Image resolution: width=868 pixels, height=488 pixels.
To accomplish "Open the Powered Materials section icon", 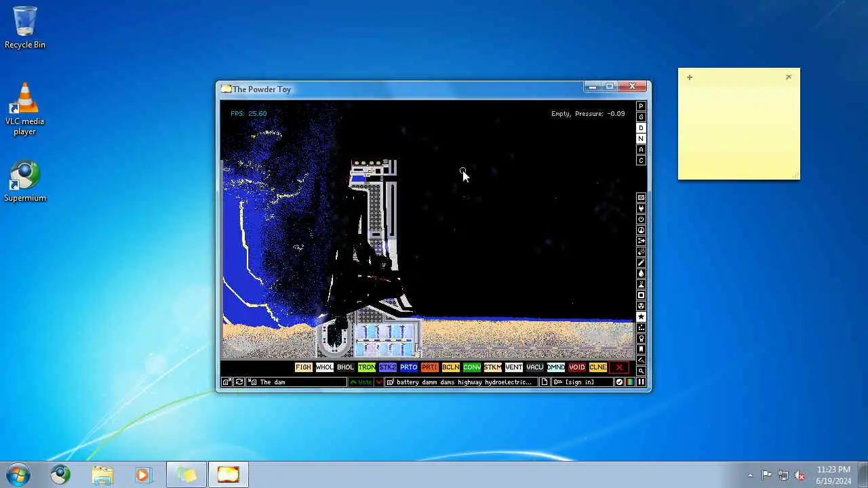I will (641, 220).
